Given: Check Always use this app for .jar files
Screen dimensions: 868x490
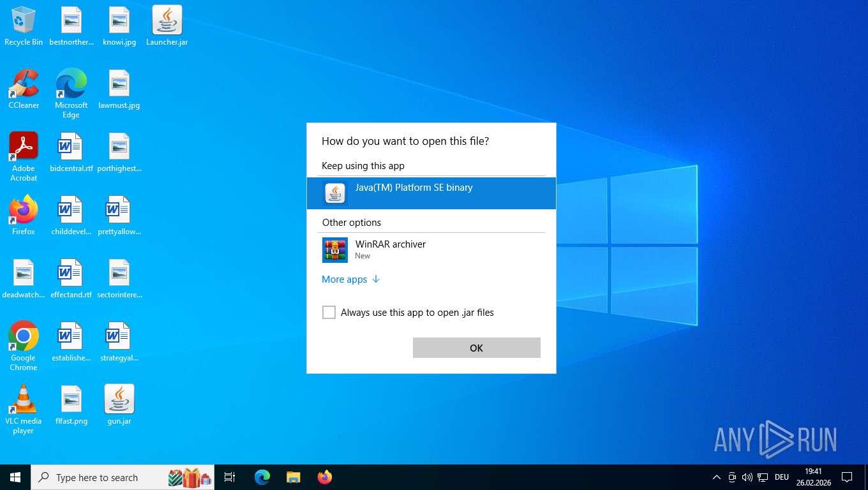Looking at the screenshot, I should coord(329,313).
